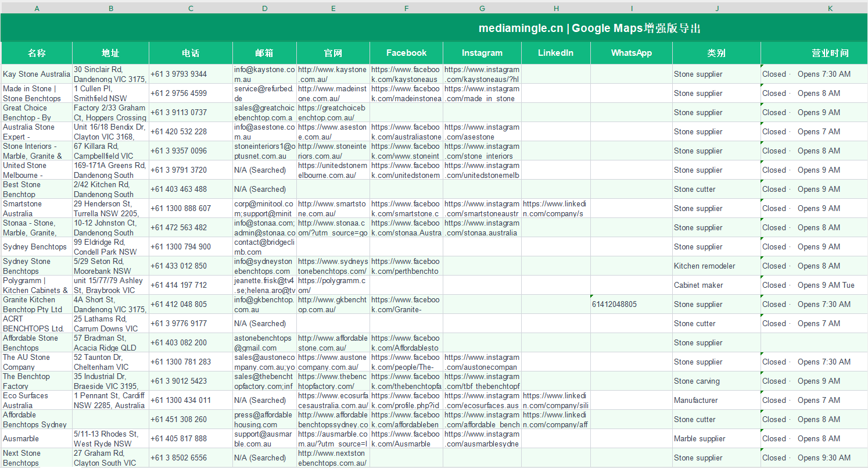This screenshot has width=868, height=468.
Task: Select the Smartstone Australia name cell
Action: pos(37,208)
